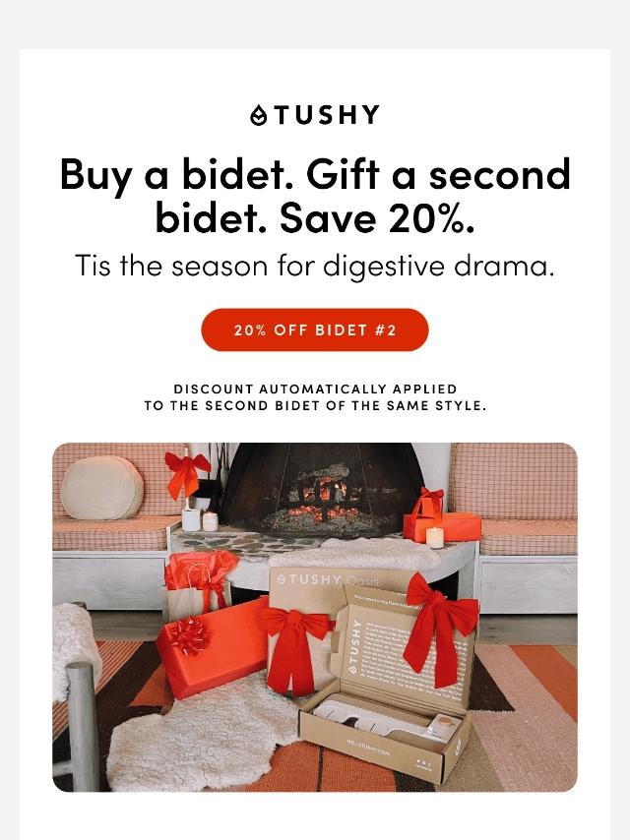630x840 pixels.
Task: Click the TUSHY water drop logo icon
Action: pos(259,115)
